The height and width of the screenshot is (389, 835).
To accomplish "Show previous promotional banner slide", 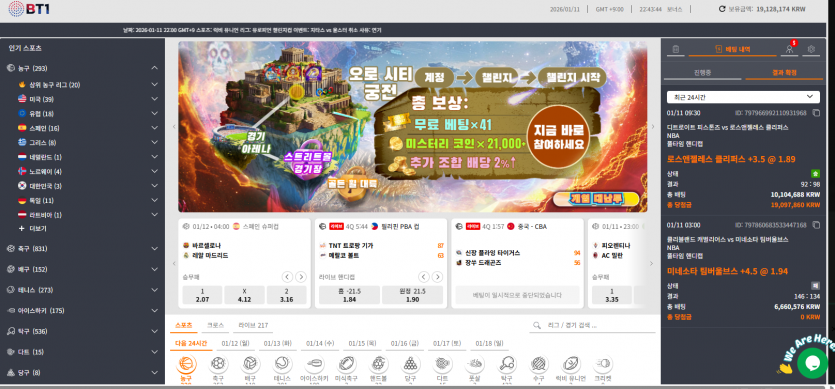I will [173, 126].
